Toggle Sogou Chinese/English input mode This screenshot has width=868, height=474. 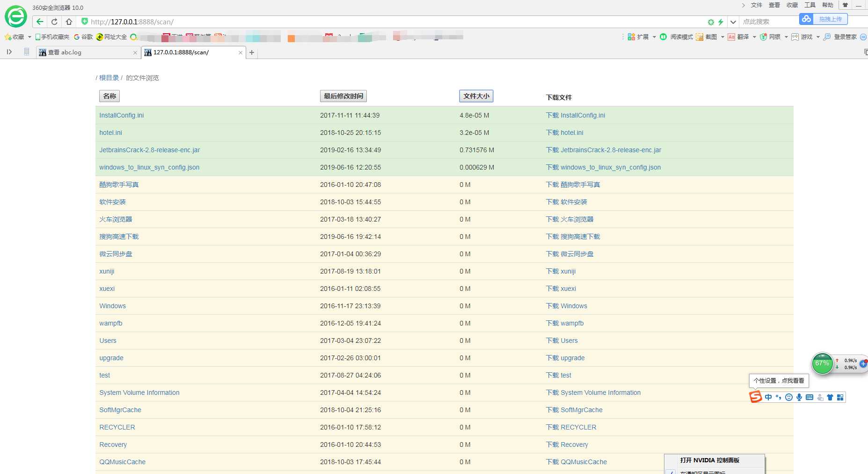[768, 397]
